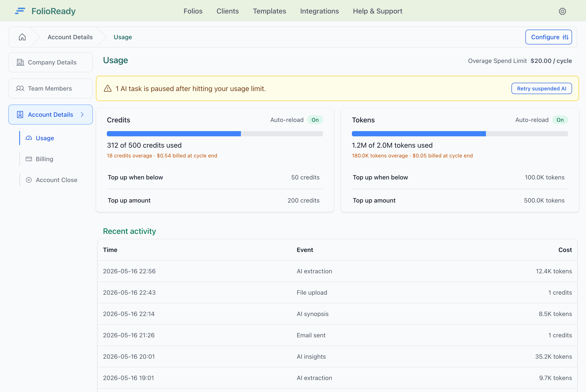Click Tokens threshold 100.0K tokens value
Viewport: 586px width, 392px height.
(544, 177)
